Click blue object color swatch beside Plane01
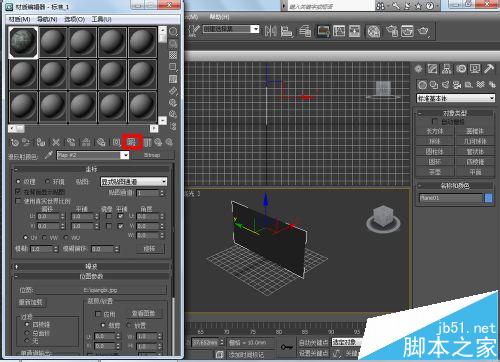Viewport: 500px width, 362px height. (488, 198)
